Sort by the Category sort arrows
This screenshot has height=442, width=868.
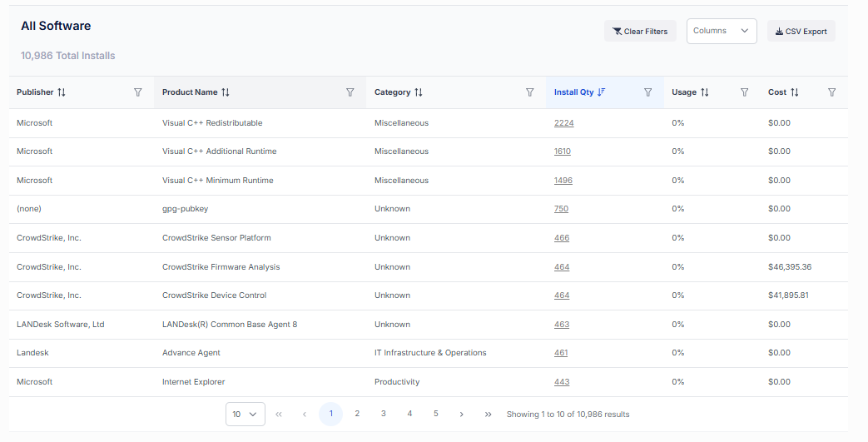point(419,92)
